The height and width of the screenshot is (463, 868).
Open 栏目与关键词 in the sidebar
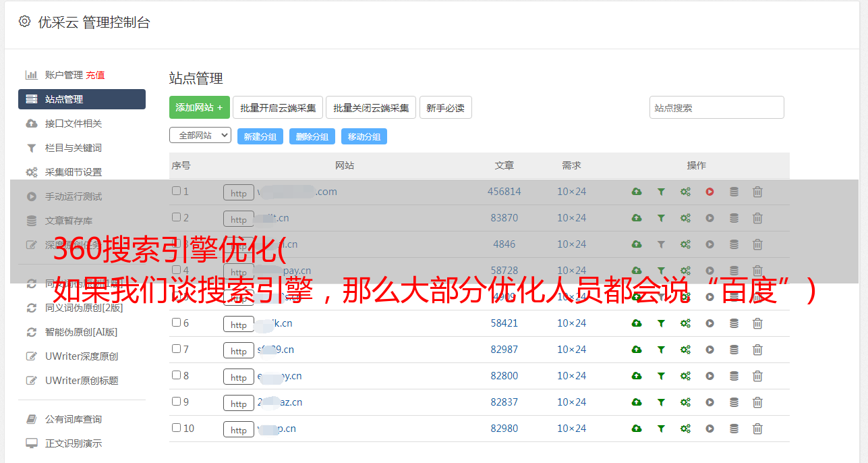[74, 148]
